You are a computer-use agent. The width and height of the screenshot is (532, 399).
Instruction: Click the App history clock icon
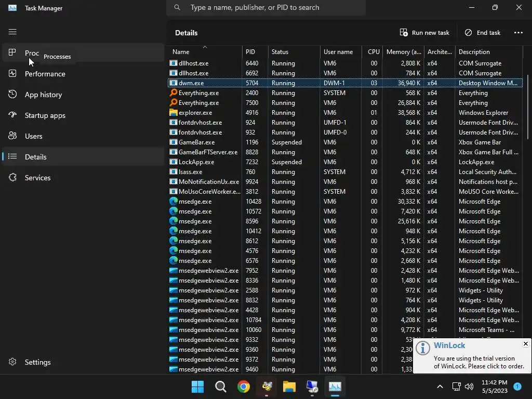coord(12,94)
